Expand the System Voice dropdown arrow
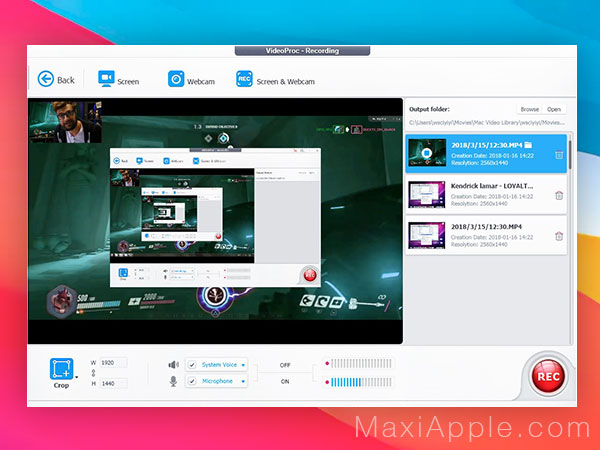This screenshot has width=600, height=450. pos(243,365)
